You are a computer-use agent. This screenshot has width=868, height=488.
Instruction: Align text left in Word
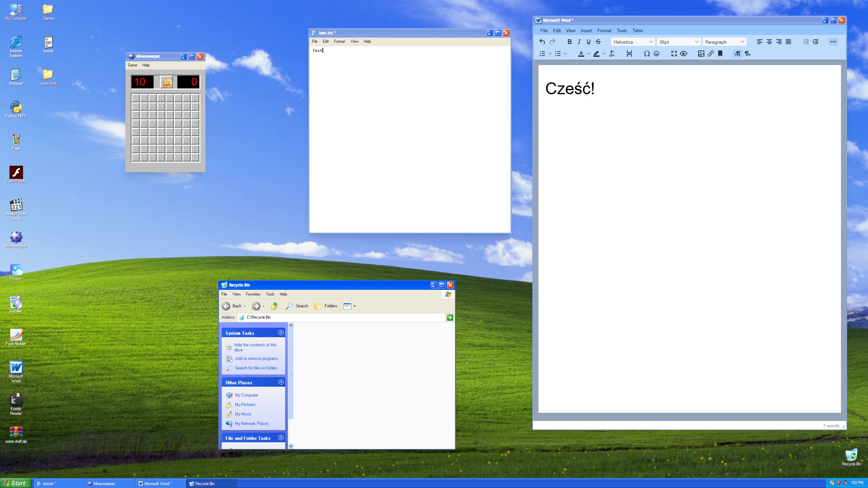click(x=760, y=42)
